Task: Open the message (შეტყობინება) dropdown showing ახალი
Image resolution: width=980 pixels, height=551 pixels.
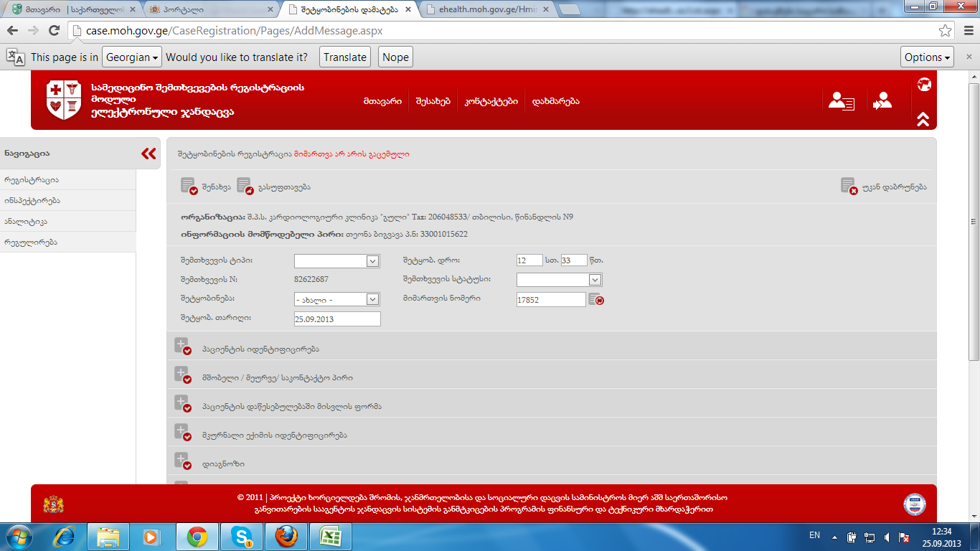Action: click(336, 299)
